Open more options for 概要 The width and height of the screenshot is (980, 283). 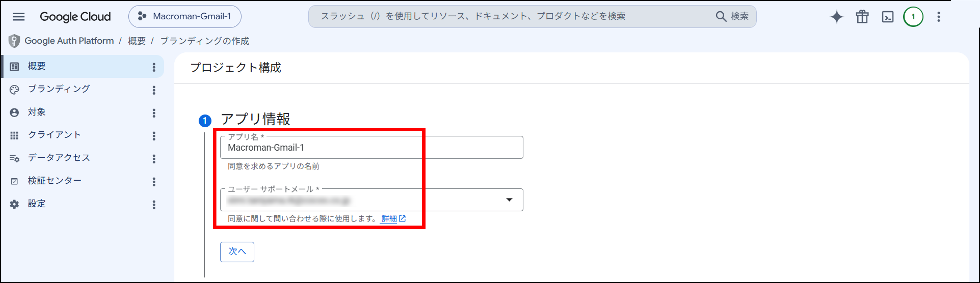[154, 67]
